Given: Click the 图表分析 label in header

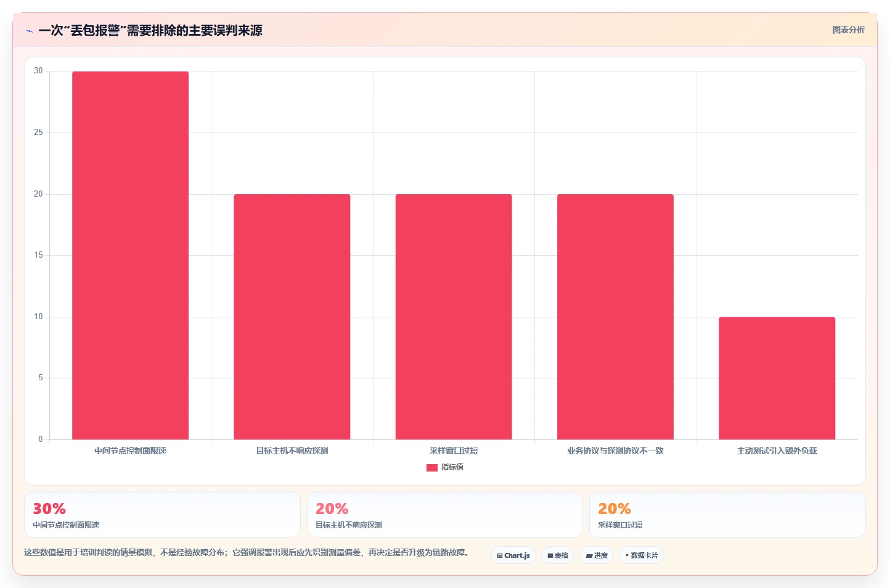Looking at the screenshot, I should pyautogui.click(x=848, y=30).
